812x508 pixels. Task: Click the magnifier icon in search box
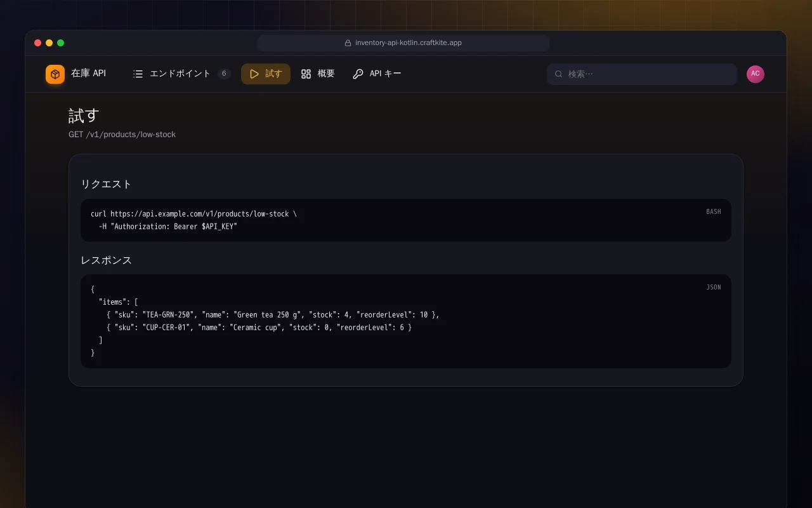(x=559, y=74)
